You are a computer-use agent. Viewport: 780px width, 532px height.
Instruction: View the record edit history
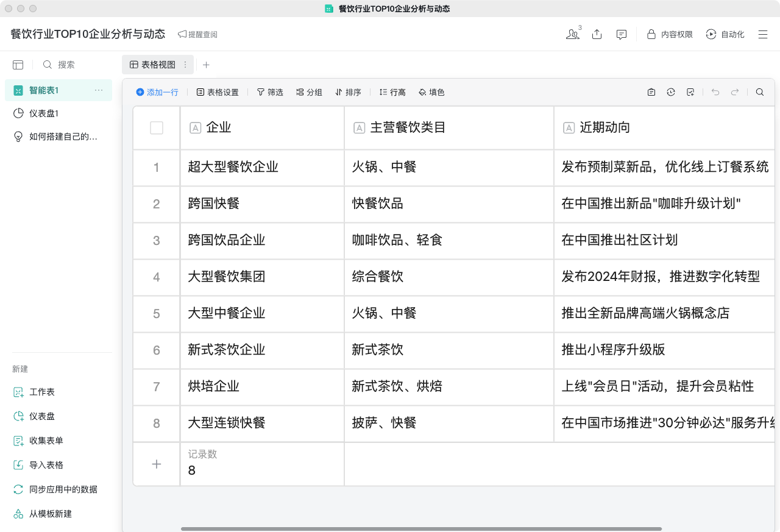671,92
